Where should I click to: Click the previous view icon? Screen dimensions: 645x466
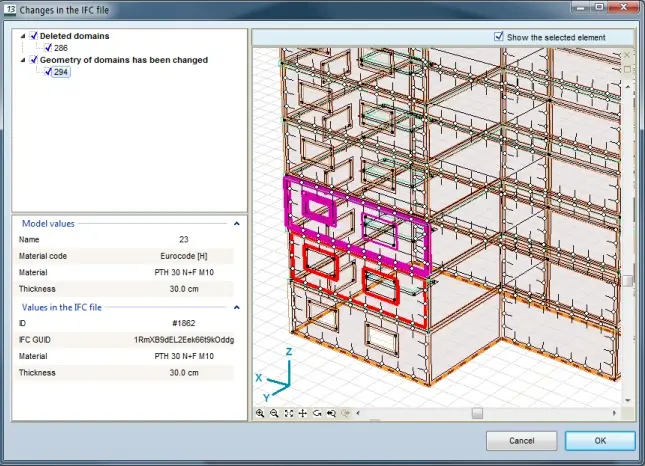331,412
